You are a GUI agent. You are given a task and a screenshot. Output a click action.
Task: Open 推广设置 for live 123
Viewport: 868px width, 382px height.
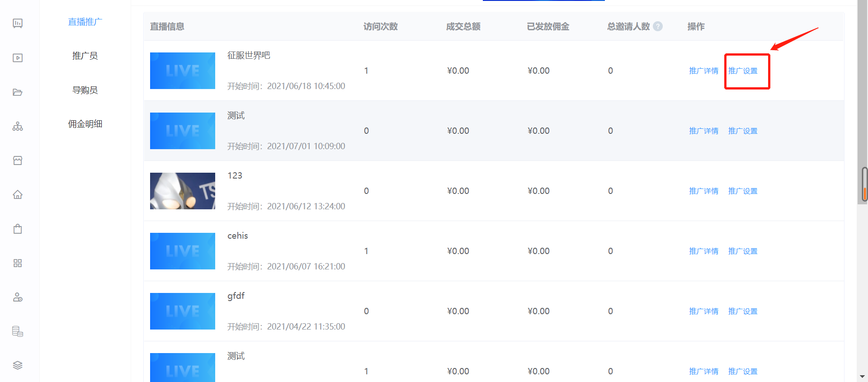click(743, 191)
